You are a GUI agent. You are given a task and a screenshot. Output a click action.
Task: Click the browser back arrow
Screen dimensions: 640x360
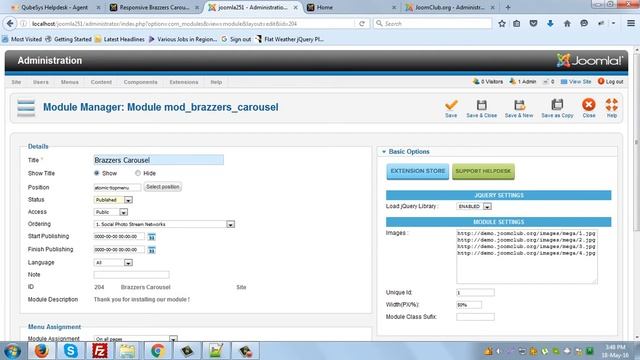tap(10, 24)
